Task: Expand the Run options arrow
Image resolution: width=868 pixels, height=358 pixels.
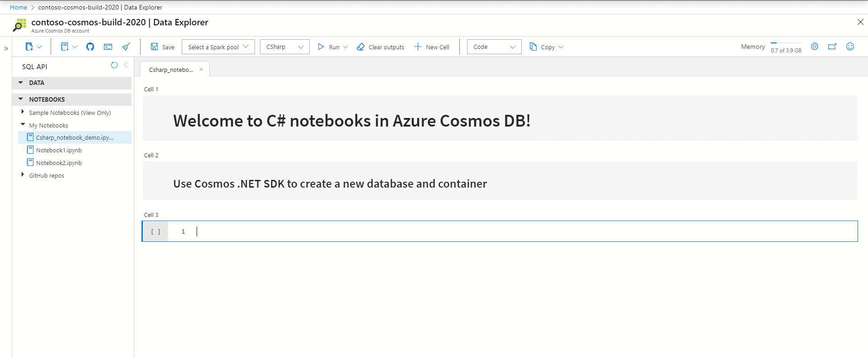Action: point(346,47)
